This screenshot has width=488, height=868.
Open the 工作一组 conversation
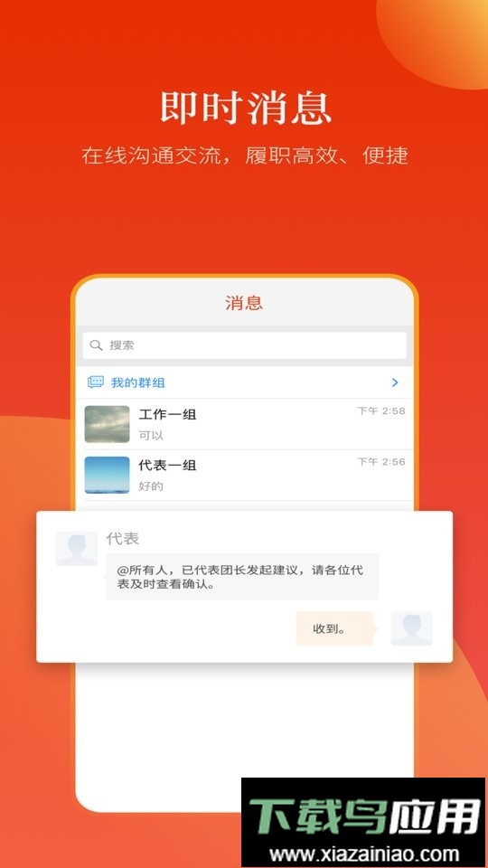244,424
